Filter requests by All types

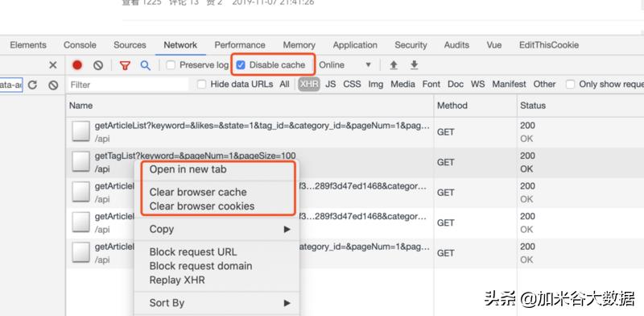(x=284, y=85)
